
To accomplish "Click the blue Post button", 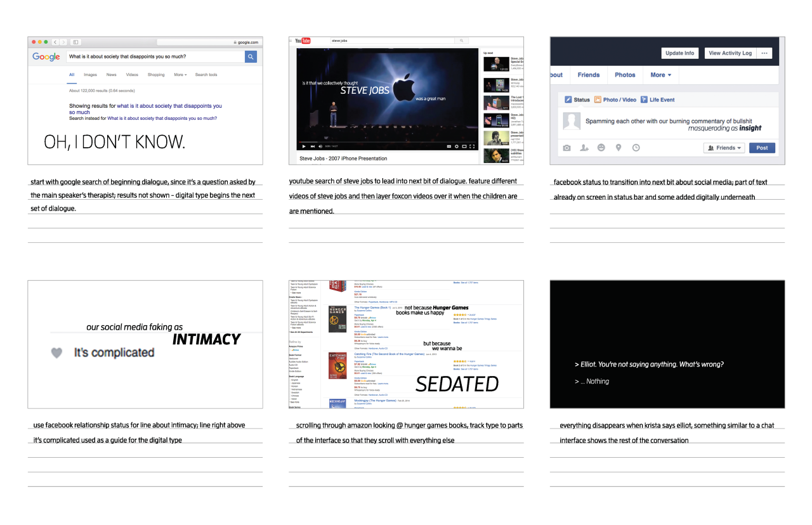I will coord(762,148).
